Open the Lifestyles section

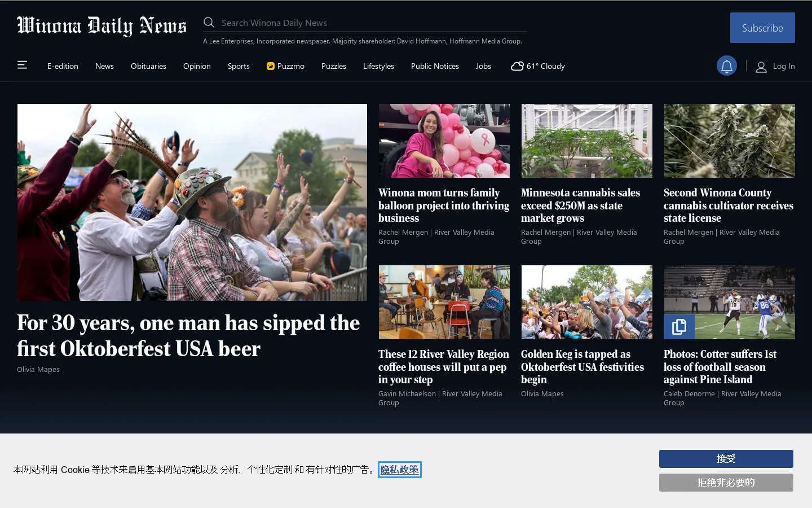pos(378,66)
